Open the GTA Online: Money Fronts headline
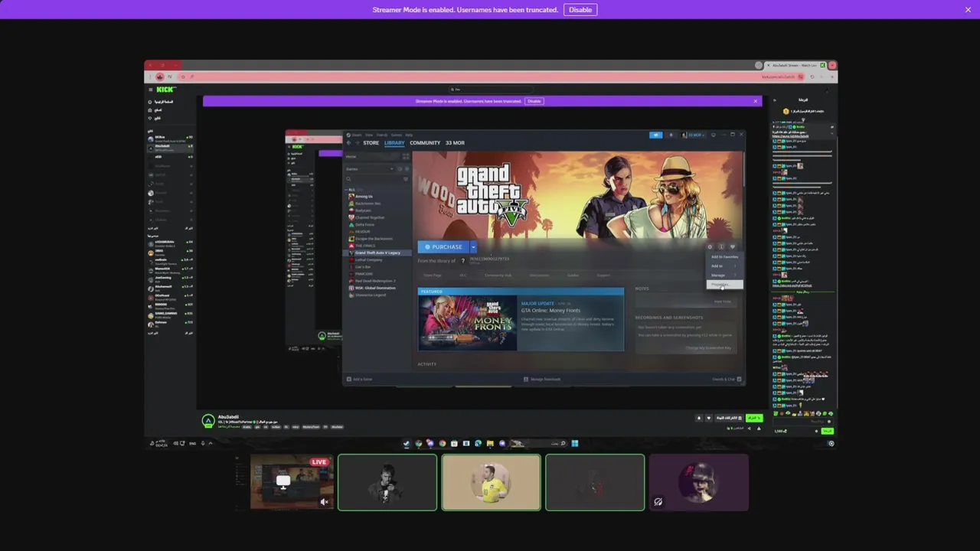Screen dimensions: 980x551 [551, 311]
